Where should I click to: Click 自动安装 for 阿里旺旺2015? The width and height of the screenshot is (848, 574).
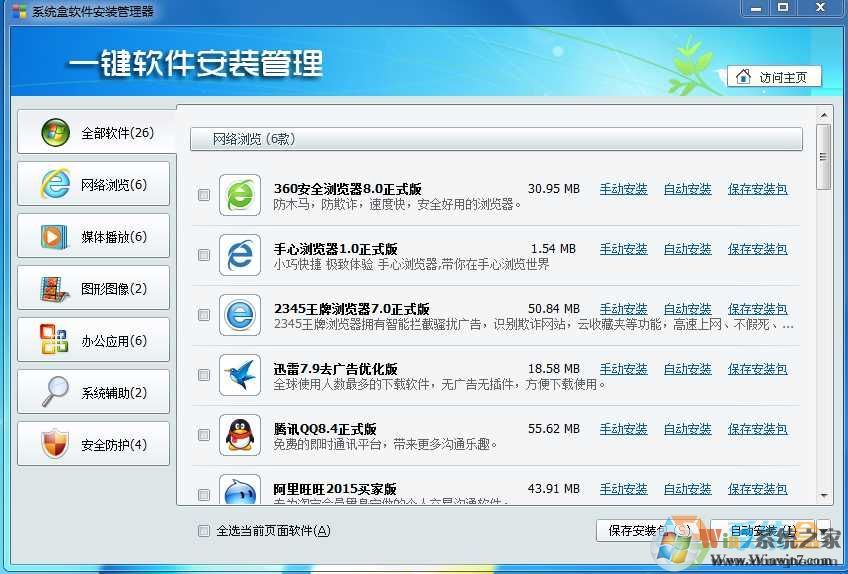(x=687, y=489)
